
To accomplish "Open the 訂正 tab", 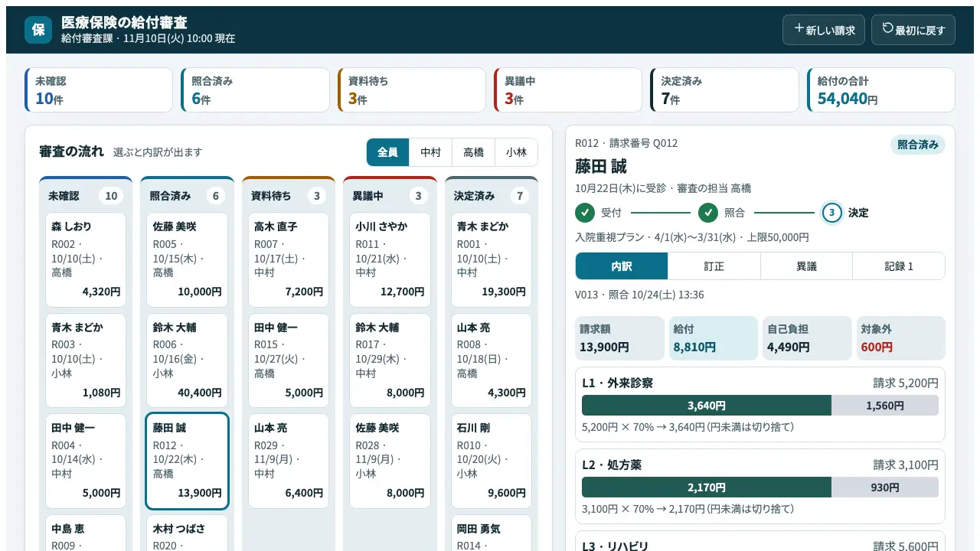I will pyautogui.click(x=714, y=266).
